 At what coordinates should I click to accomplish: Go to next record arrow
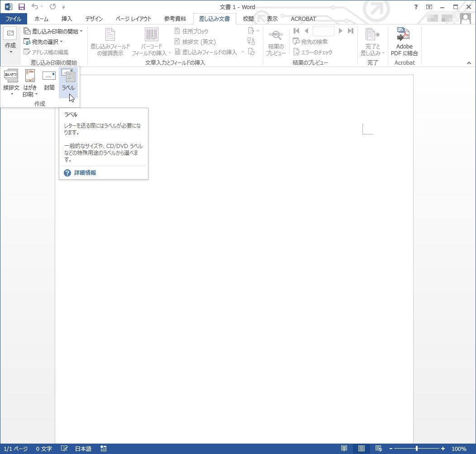coord(340,31)
